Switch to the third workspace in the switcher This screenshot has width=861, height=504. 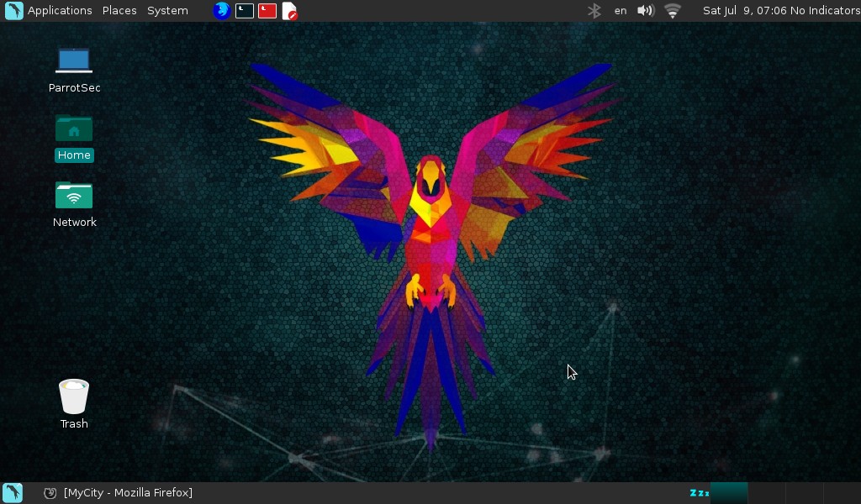pyautogui.click(x=805, y=492)
